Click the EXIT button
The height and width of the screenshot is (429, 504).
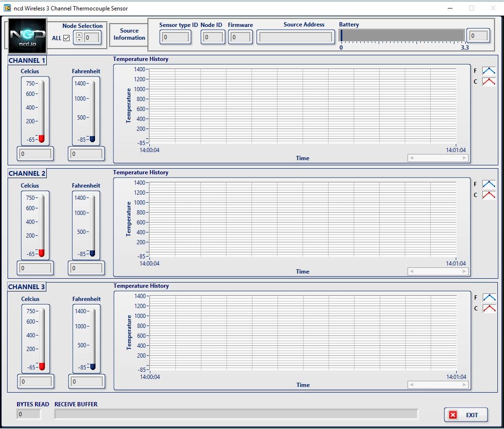[466, 415]
